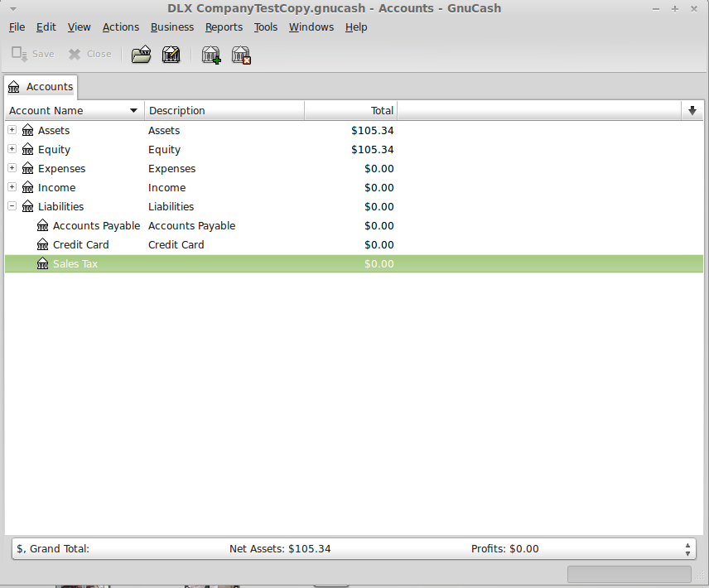Click Profits: $0.00 in summary bar

click(504, 549)
